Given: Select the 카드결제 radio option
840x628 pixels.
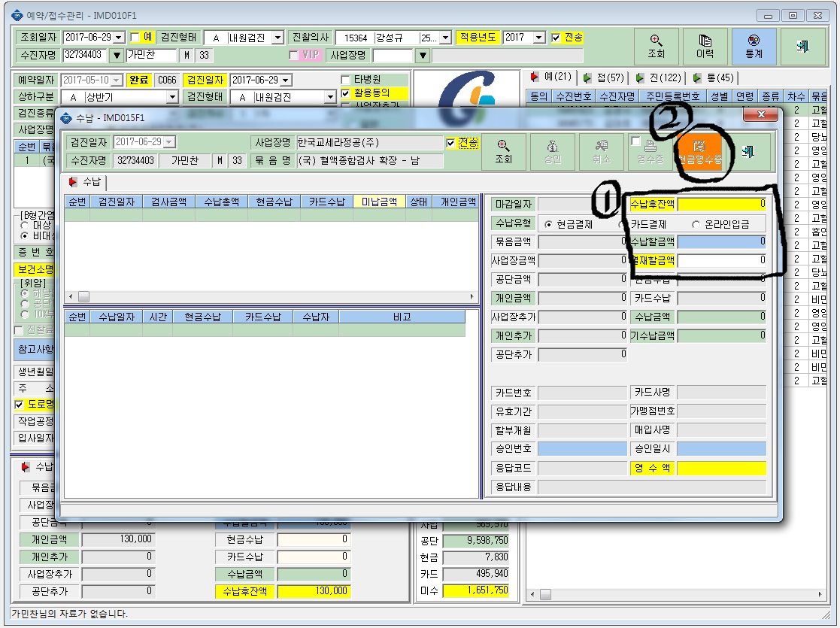Looking at the screenshot, I should (622, 225).
